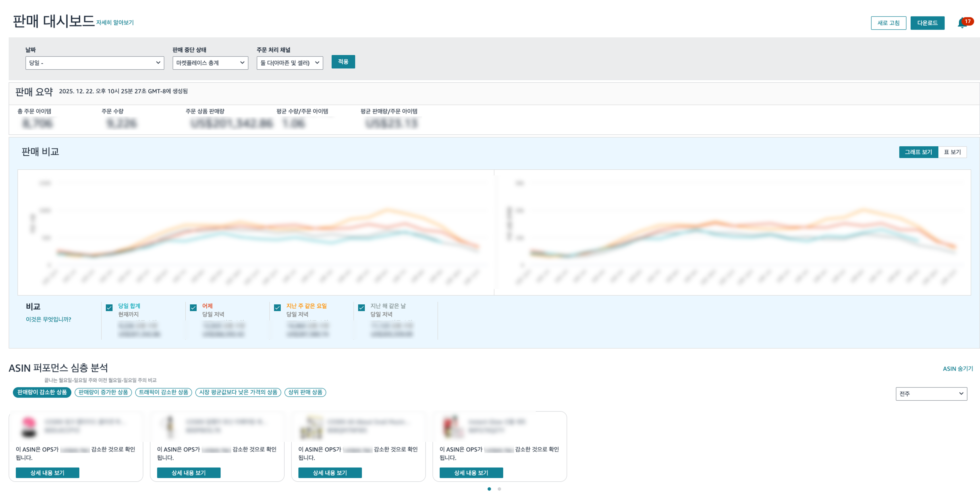This screenshot has height=495, width=980.
Task: Go to second carousel page dot
Action: pos(499,489)
